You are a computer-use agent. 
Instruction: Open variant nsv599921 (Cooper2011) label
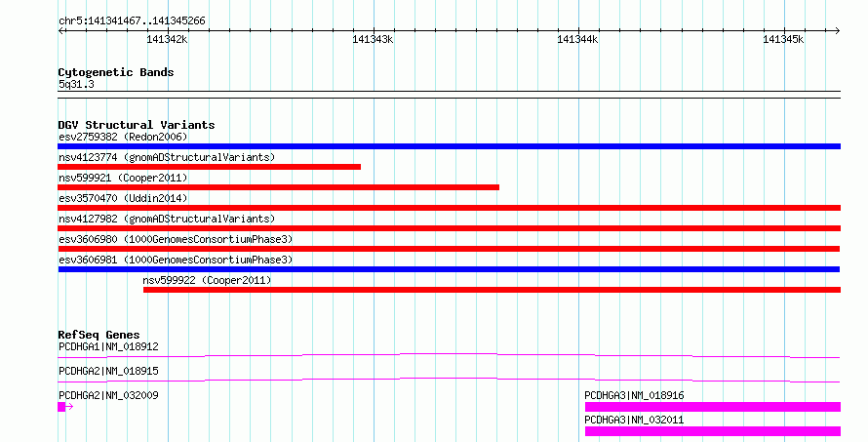(123, 178)
